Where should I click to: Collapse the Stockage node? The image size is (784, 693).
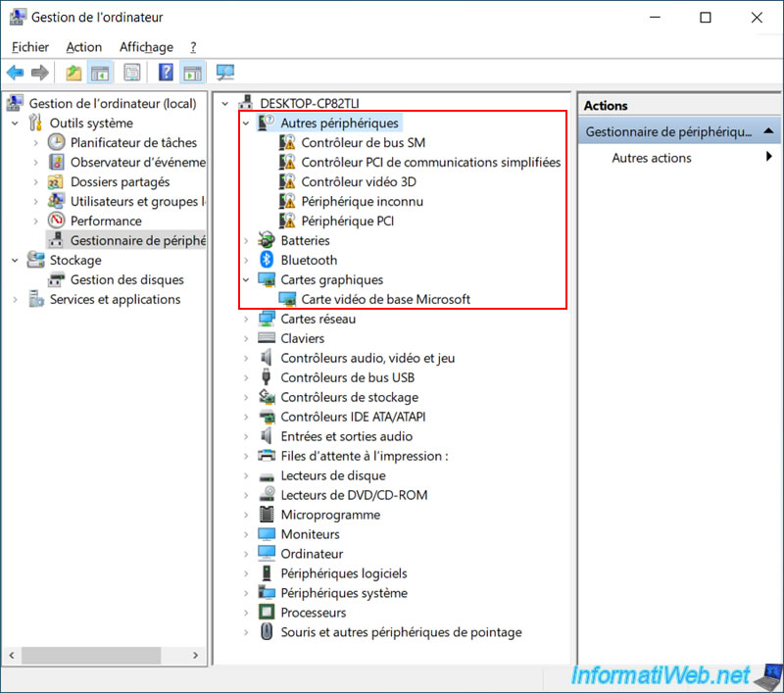[x=15, y=260]
